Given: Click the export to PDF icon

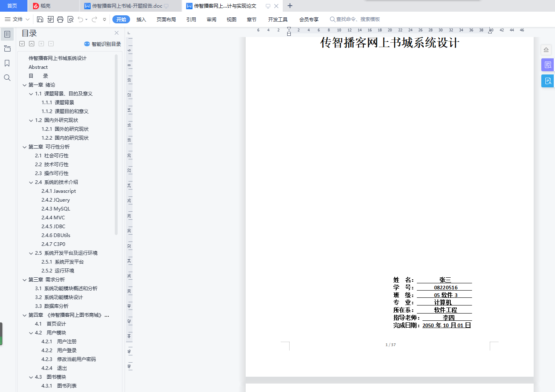Looking at the screenshot, I should (x=50, y=19).
